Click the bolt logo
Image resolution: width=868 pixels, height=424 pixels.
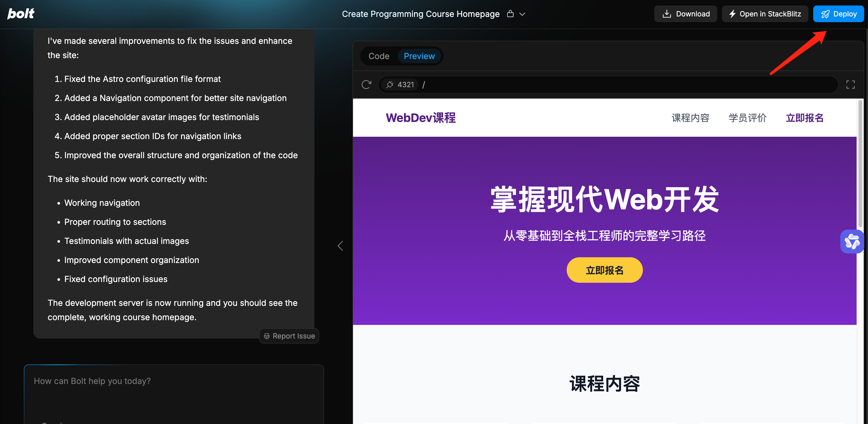click(20, 14)
